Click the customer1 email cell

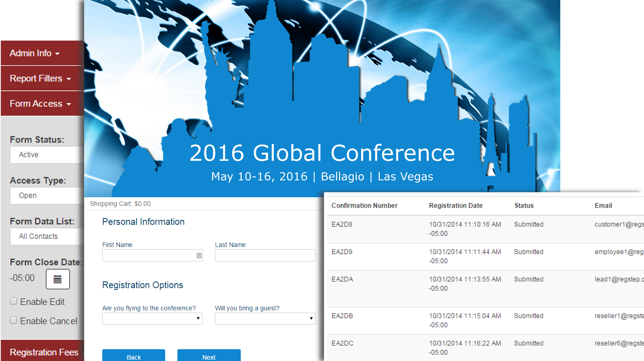tap(619, 224)
